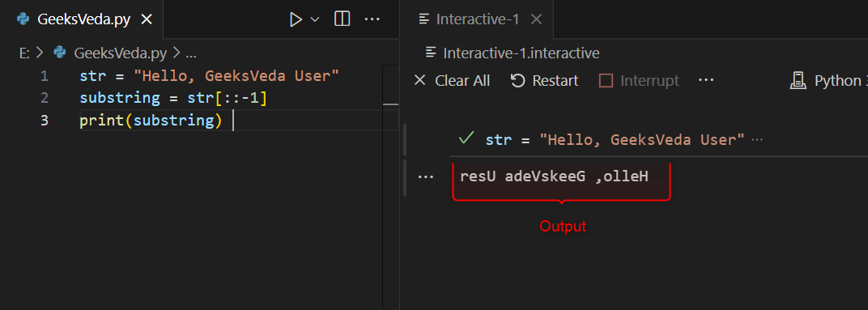Viewport: 868px width, 310px height.
Task: Click code line str = "Hello, GeeksVeda User"
Action: [209, 76]
